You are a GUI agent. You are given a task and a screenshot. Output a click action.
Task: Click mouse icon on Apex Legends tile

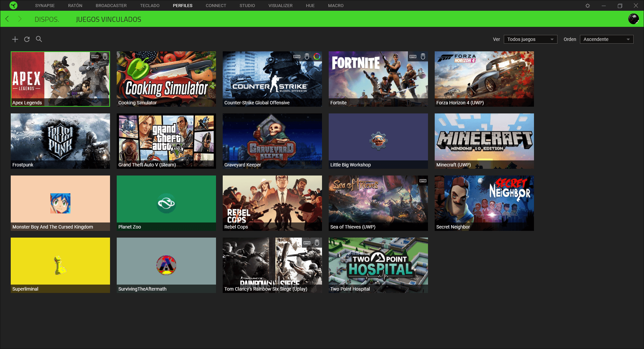105,56
